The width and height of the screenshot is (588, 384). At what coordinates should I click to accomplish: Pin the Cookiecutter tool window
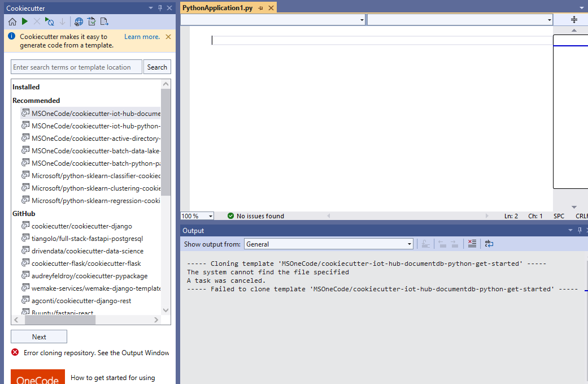tap(161, 7)
